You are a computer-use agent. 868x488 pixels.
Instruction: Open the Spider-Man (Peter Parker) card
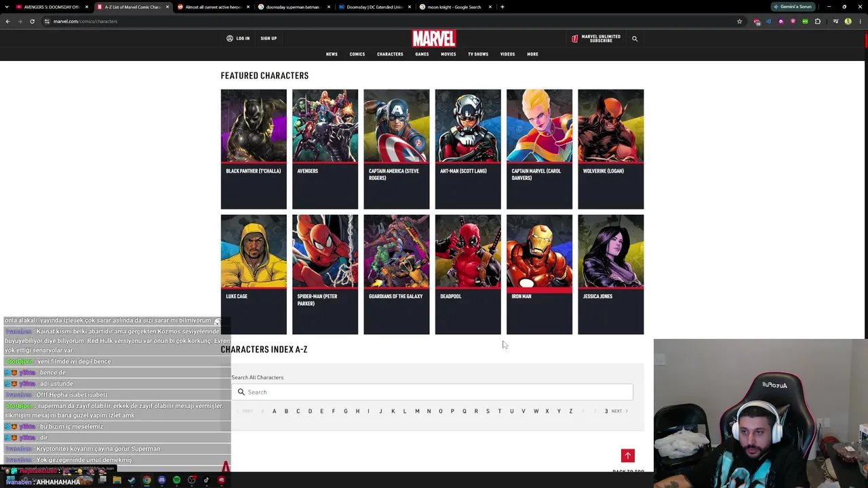pyautogui.click(x=325, y=274)
